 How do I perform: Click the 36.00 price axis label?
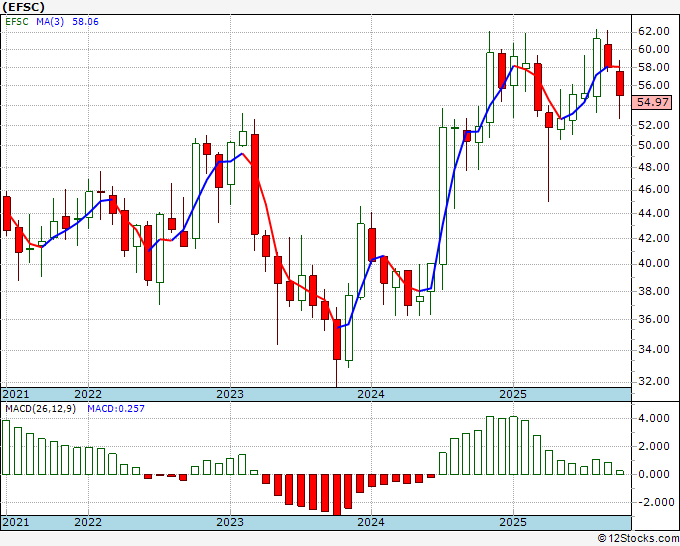[654, 320]
